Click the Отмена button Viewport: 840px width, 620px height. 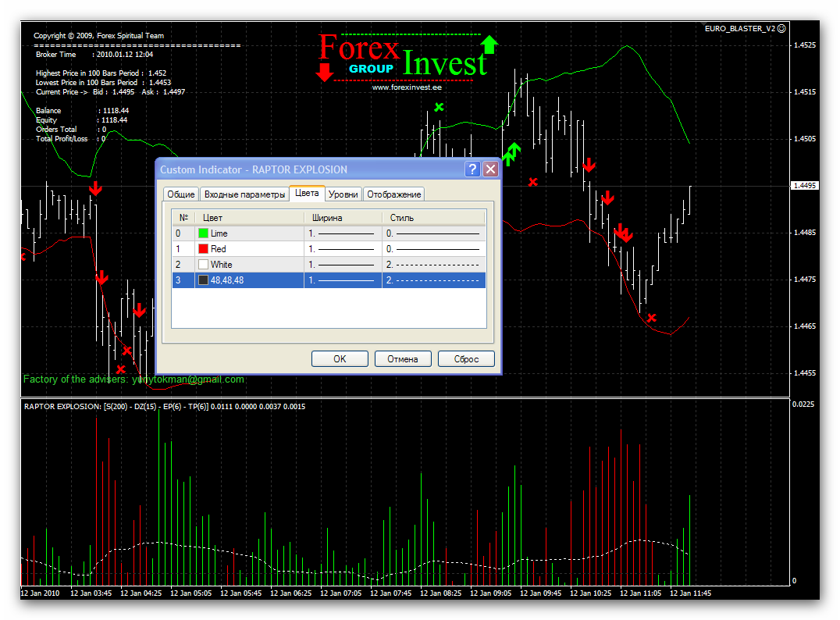[x=403, y=358]
